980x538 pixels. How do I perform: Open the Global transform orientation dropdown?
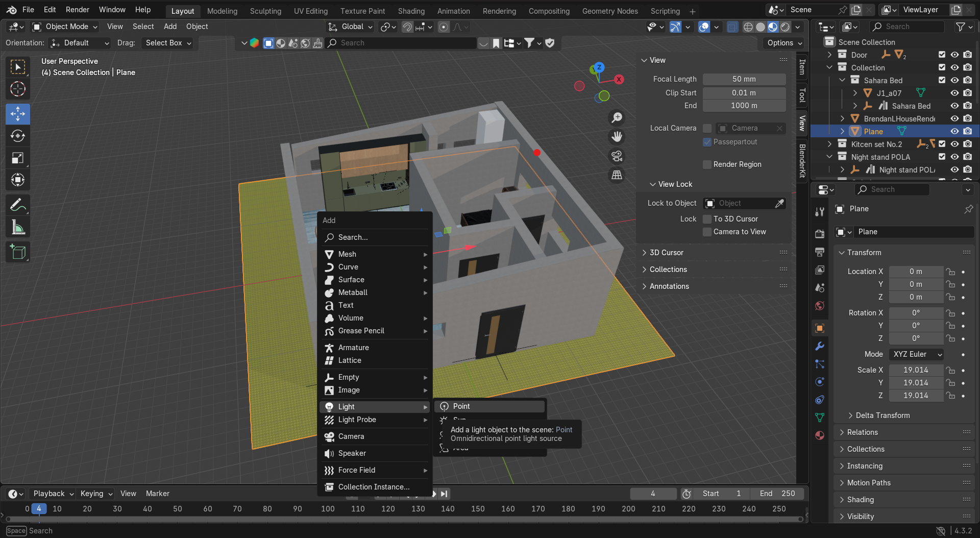pyautogui.click(x=350, y=27)
